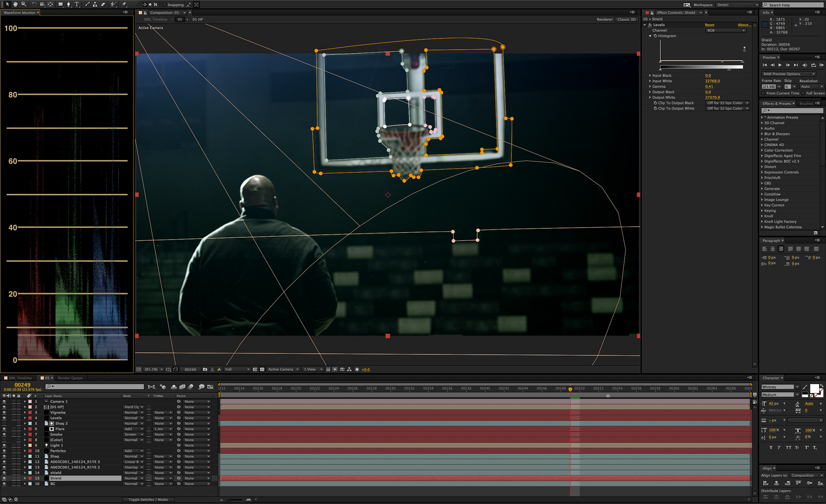
Task: Switch to the Render Queue tab
Action: pyautogui.click(x=70, y=378)
